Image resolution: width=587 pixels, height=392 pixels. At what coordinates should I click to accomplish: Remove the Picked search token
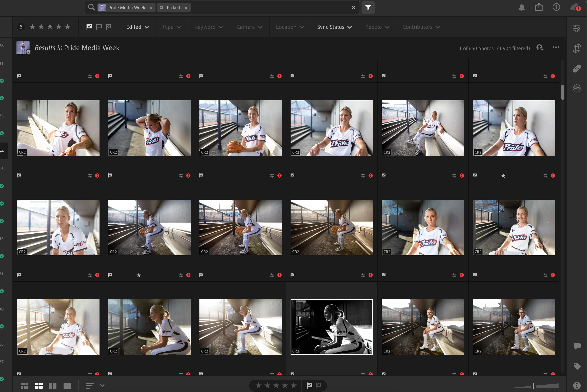click(186, 8)
